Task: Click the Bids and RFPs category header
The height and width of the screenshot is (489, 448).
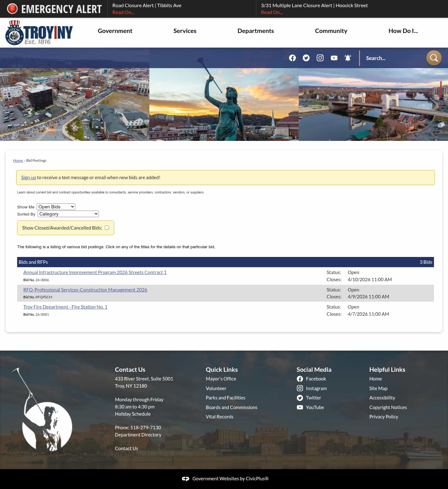Action: (33, 262)
